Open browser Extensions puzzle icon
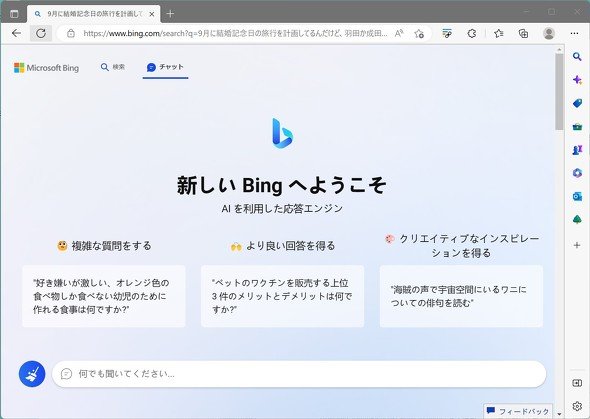Screen dimensions: 590x419 471,33
